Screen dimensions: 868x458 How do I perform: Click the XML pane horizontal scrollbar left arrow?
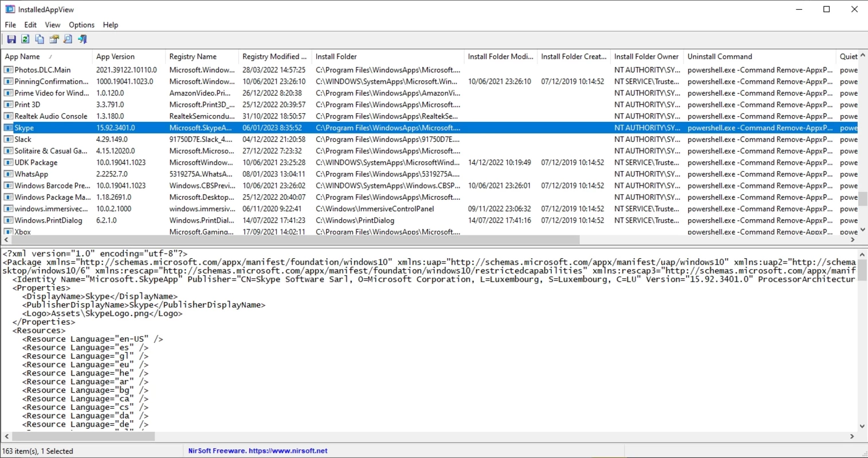[6, 436]
